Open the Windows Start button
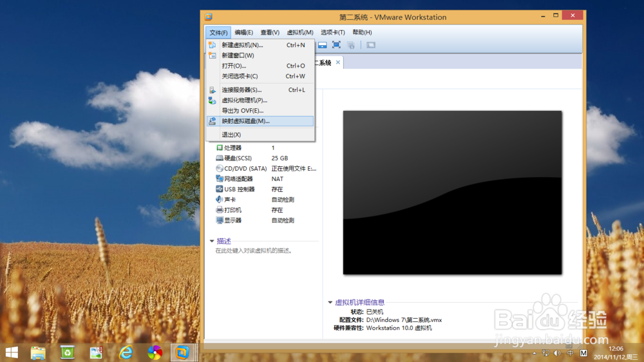Screen dimensions: 644x362 12,352
